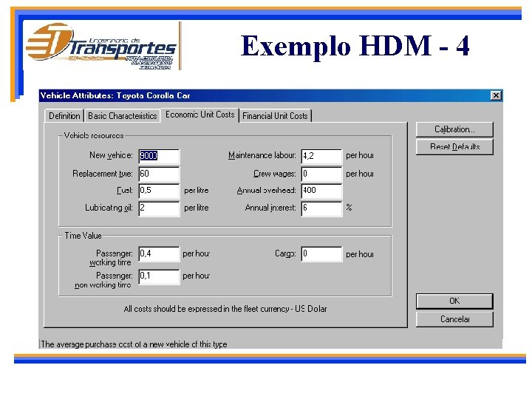Click the Replacement tyre input field
Image resolution: width=532 pixels, height=399 pixels.
coord(159,174)
